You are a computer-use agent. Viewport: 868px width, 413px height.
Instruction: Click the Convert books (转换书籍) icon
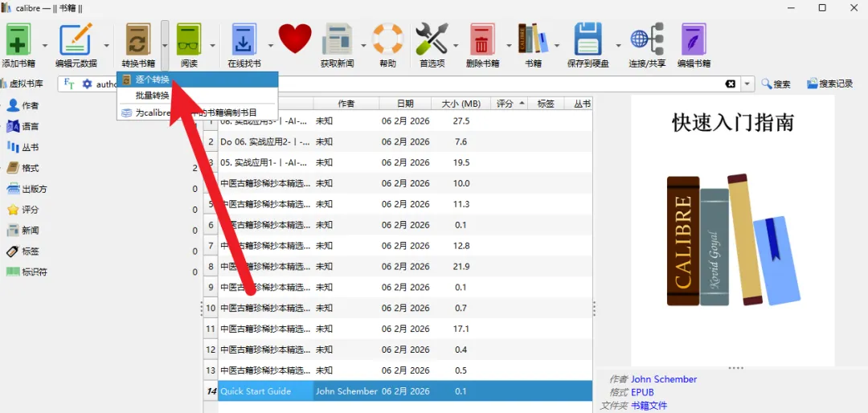click(138, 39)
